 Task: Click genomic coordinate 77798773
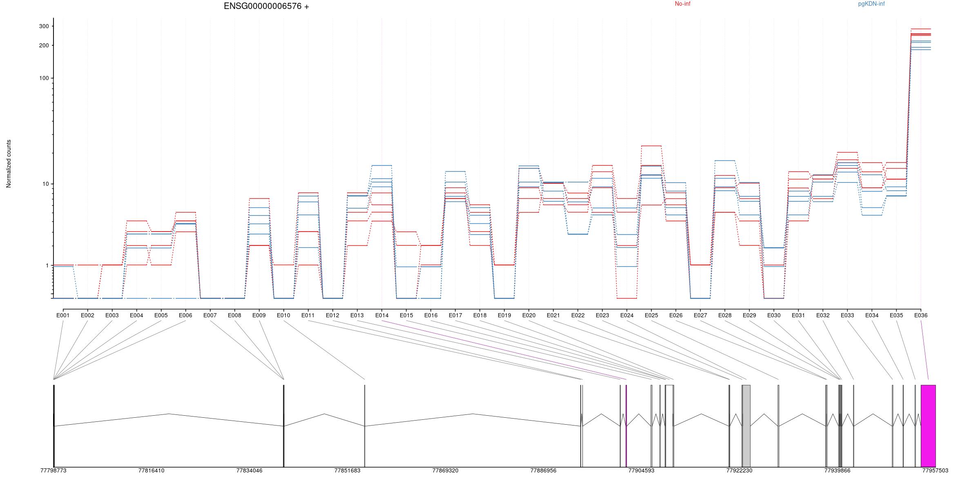click(x=53, y=471)
